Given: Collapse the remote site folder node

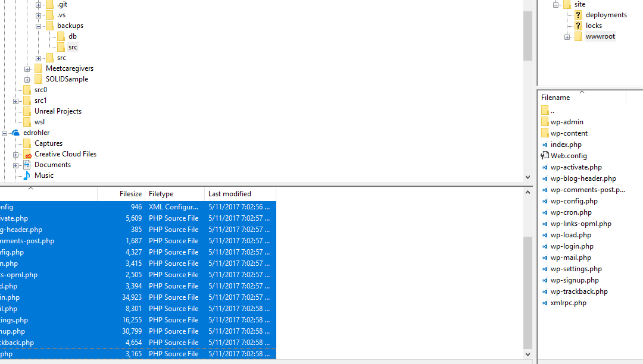Looking at the screenshot, I should pyautogui.click(x=555, y=5).
